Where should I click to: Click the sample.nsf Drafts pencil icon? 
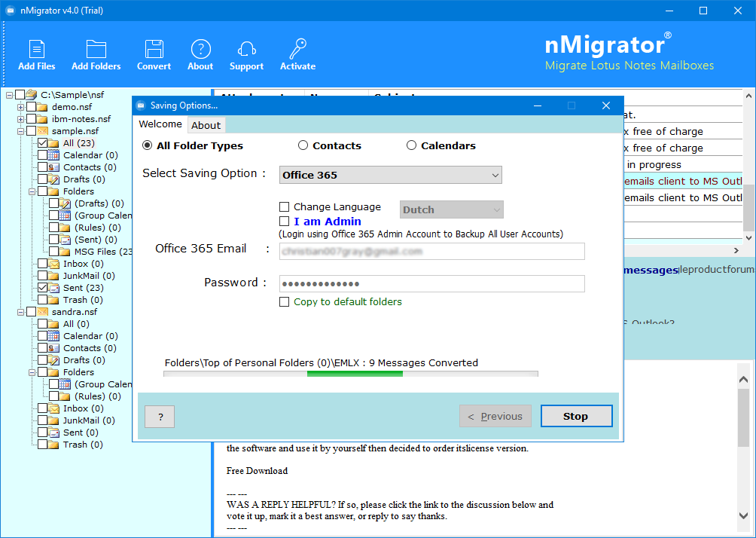tap(54, 179)
